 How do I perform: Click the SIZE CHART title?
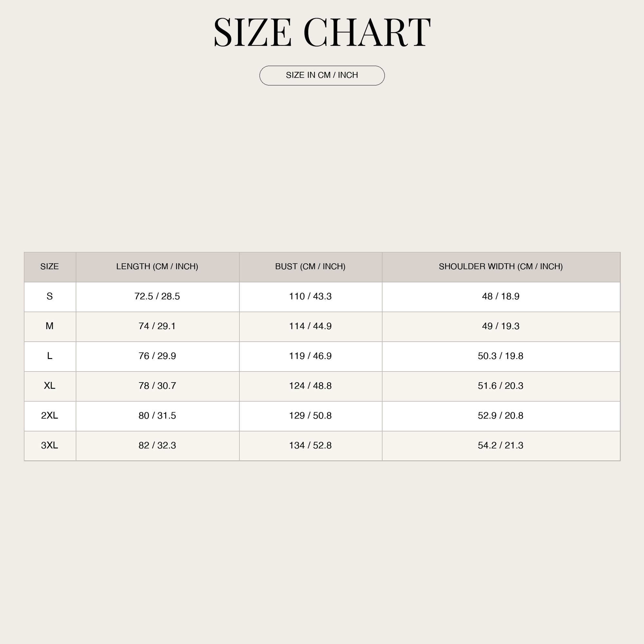pos(322,32)
